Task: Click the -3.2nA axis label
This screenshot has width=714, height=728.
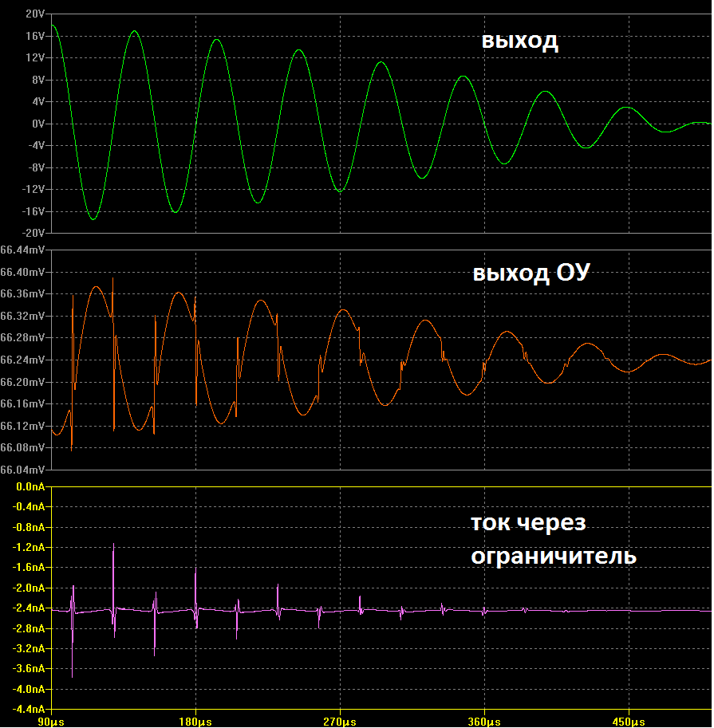Action: pyautogui.click(x=29, y=648)
